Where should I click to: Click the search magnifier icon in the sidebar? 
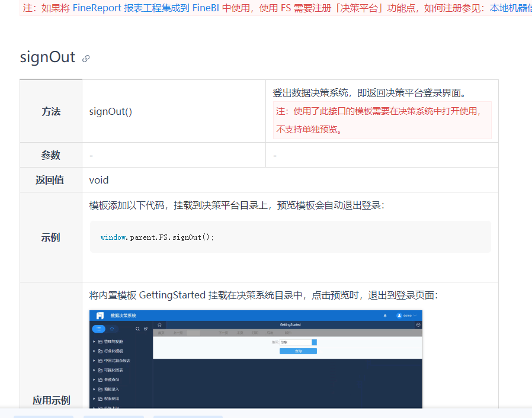tap(137, 329)
